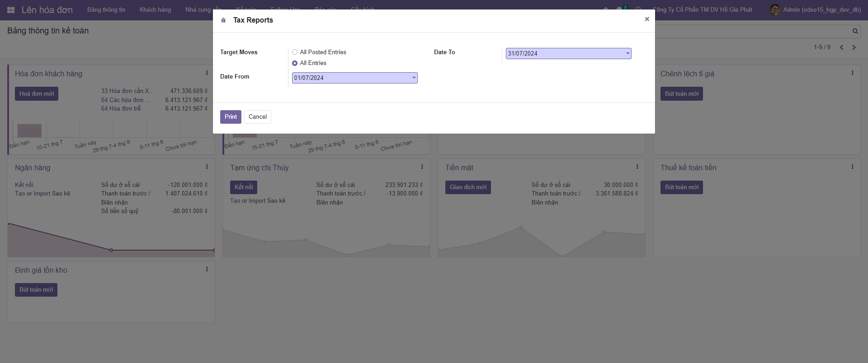Viewport: 868px width, 363px height.
Task: Click the Cancel button
Action: pos(257,117)
